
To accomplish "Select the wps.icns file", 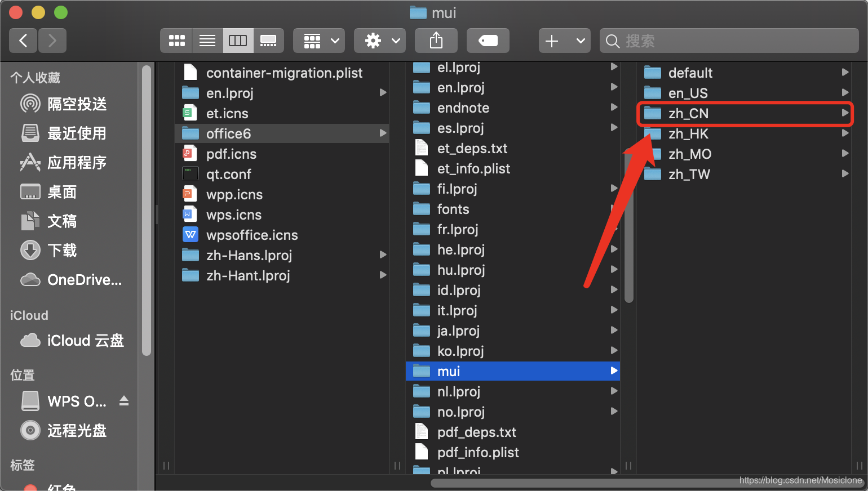I will pyautogui.click(x=282, y=215).
